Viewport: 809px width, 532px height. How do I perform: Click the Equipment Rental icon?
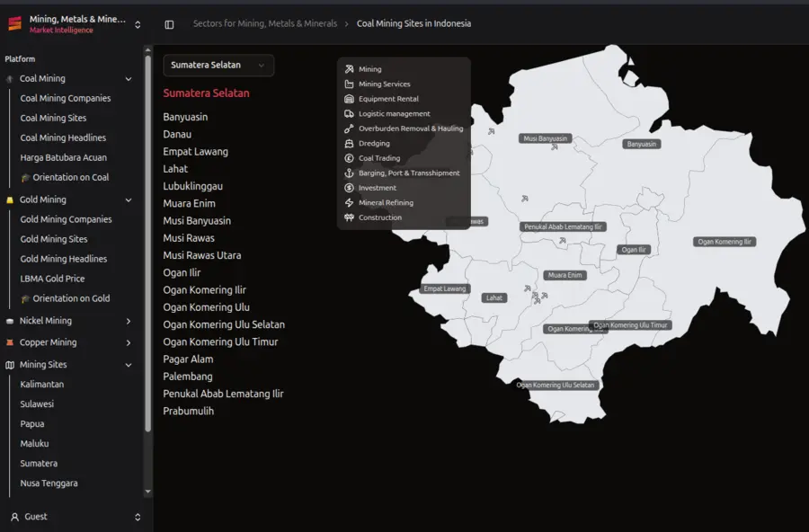(350, 99)
